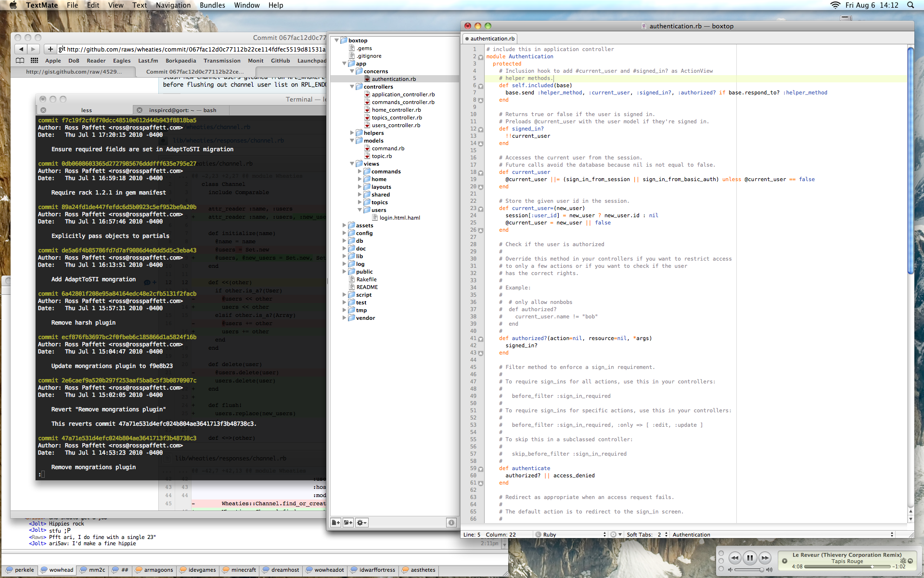Viewport: 924px width, 578px height.
Task: Click the Safari back navigation button
Action: [21, 49]
